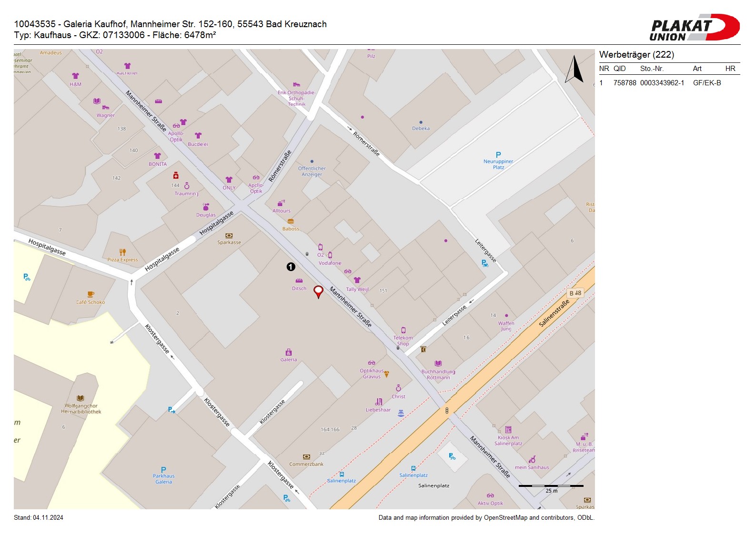This screenshot has width=756, height=535.
Task: Click the Pizza Express restaurant icon
Action: 122,252
